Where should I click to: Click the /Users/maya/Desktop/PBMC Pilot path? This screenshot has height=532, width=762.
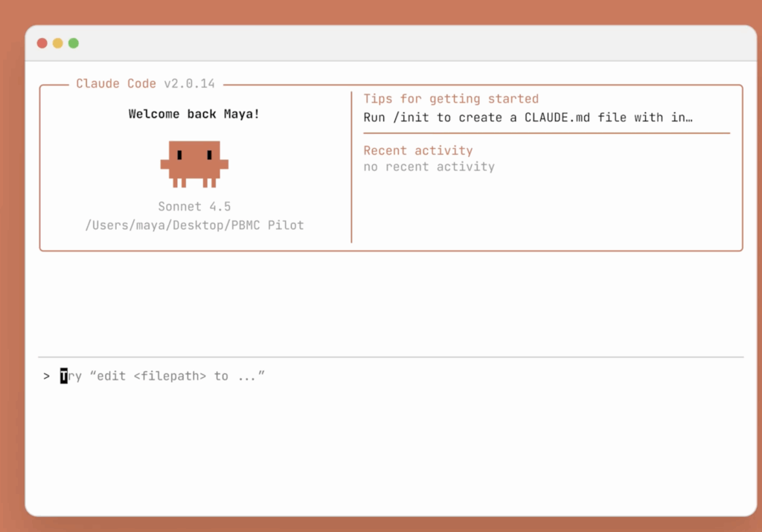point(194,225)
